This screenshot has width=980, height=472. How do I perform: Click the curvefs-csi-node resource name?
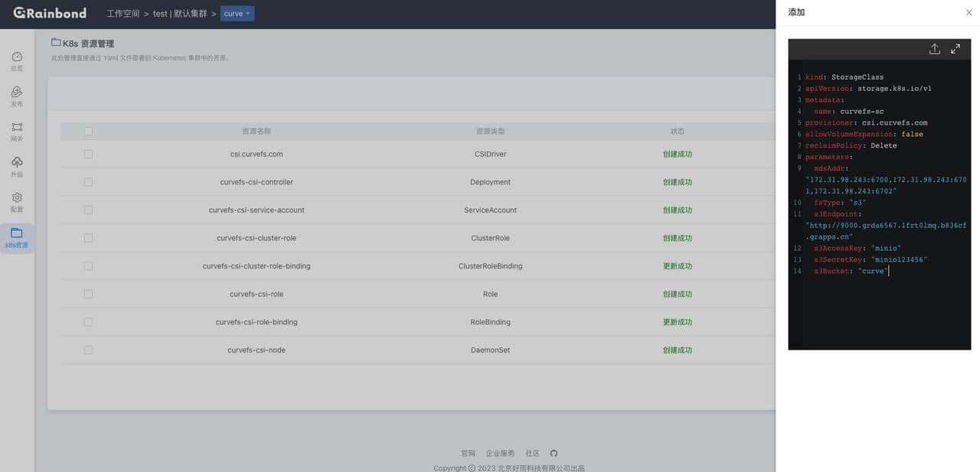tap(256, 350)
